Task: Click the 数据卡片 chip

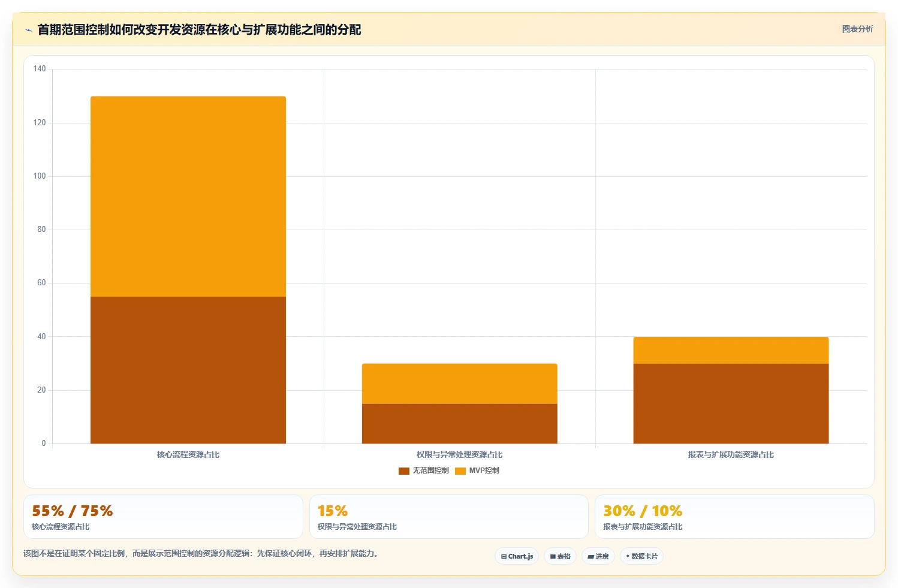Action: pyautogui.click(x=641, y=556)
